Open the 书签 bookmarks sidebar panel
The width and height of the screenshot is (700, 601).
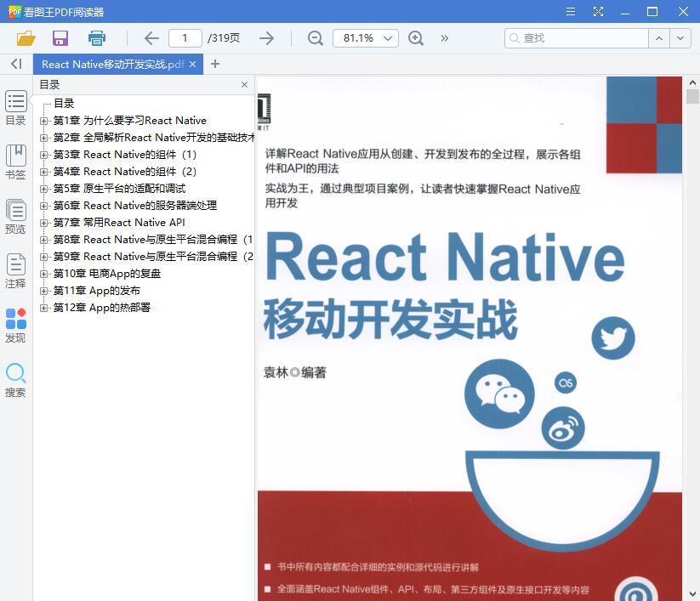pos(15,162)
